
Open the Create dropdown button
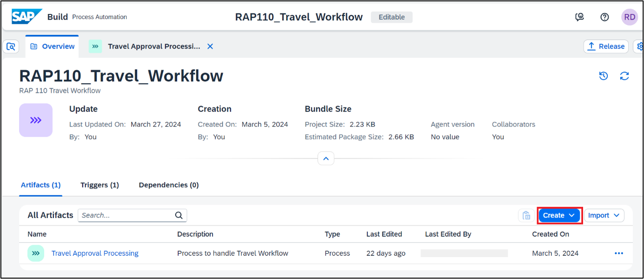coord(559,215)
